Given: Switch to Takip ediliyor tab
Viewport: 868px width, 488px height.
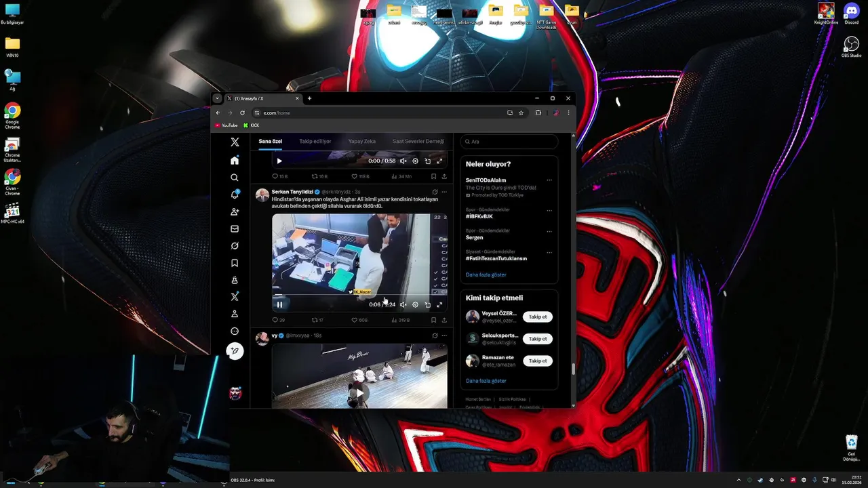Looking at the screenshot, I should coord(315,141).
